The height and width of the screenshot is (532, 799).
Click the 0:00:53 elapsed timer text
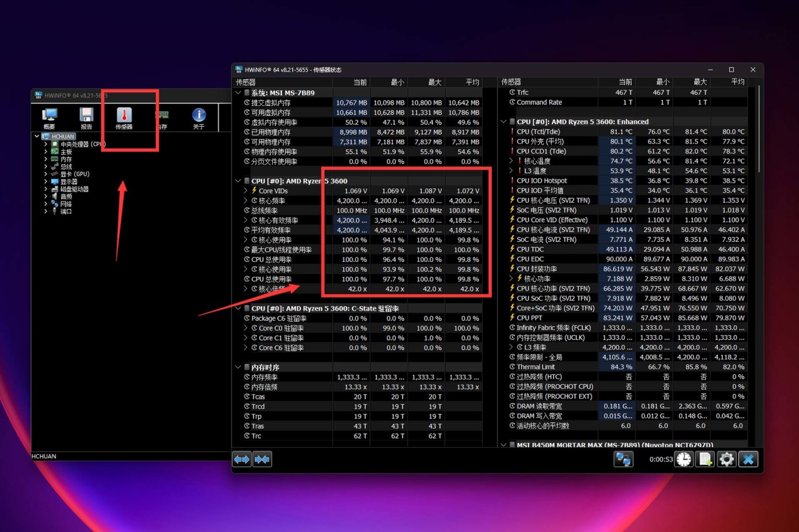point(661,460)
